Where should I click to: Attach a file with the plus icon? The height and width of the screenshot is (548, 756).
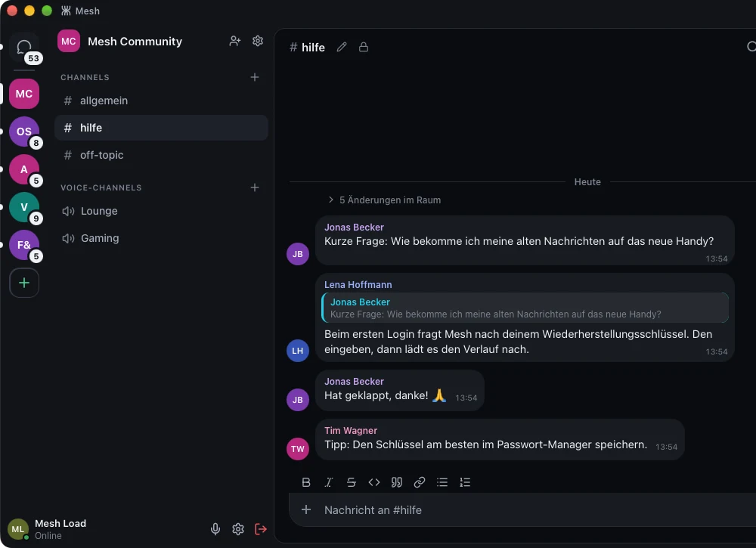coord(306,509)
